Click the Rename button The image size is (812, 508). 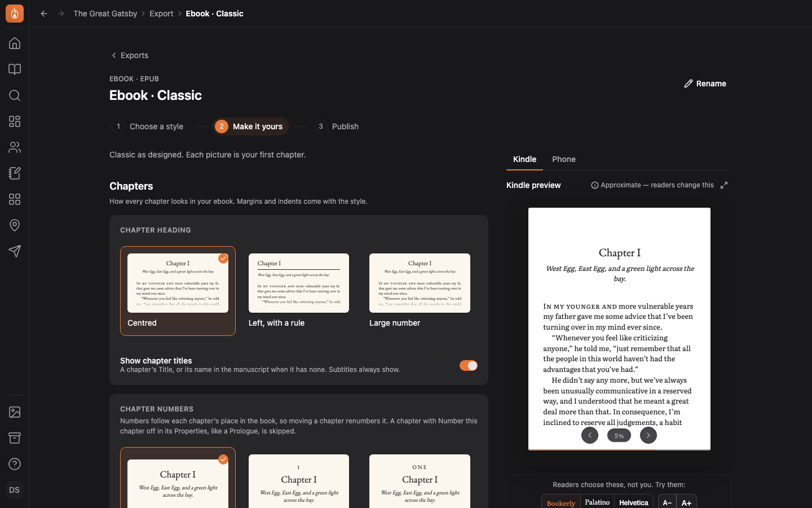click(x=705, y=84)
